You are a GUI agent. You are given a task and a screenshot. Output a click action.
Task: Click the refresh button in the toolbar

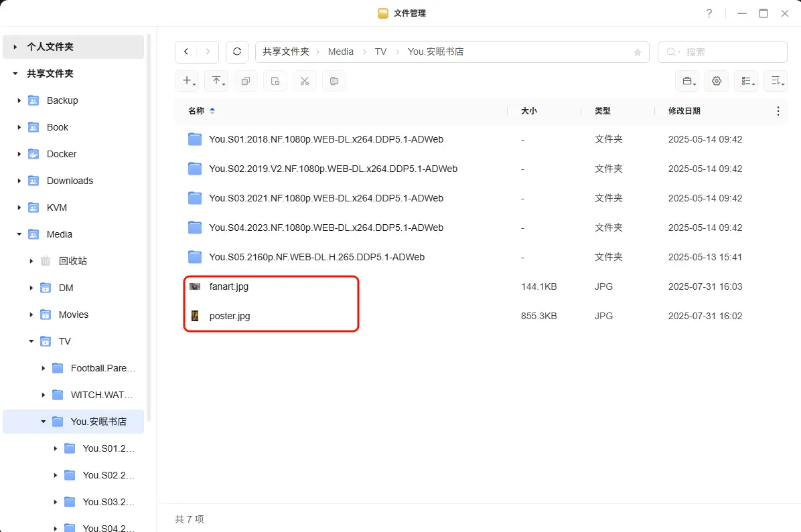[237, 52]
